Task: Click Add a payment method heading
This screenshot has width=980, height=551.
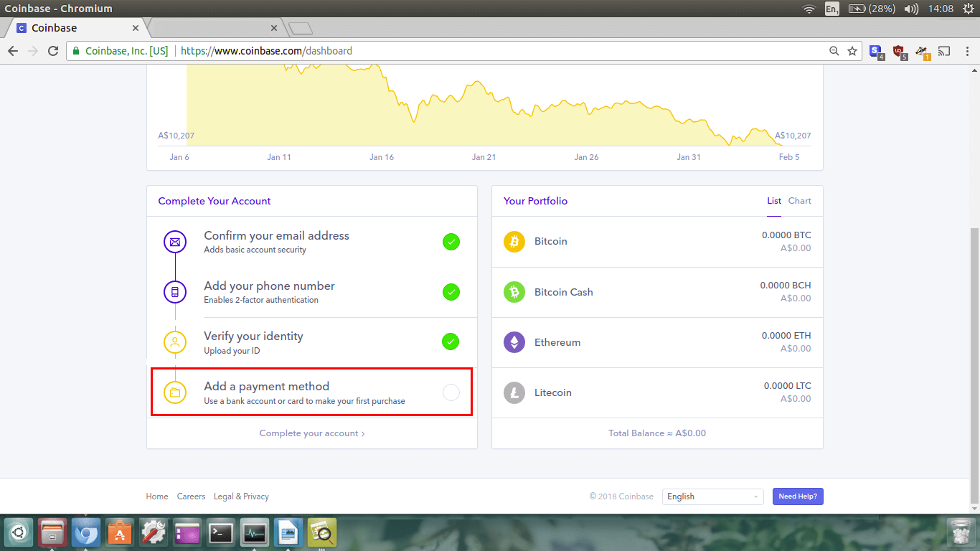Action: [x=266, y=386]
